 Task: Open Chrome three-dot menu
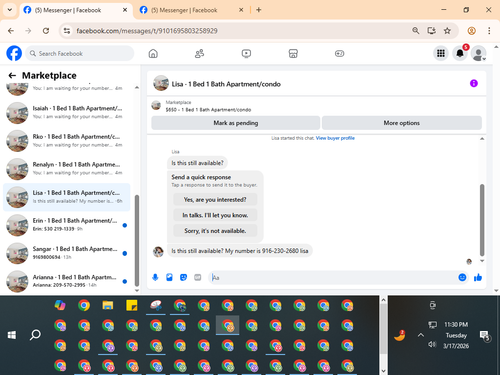pos(489,31)
